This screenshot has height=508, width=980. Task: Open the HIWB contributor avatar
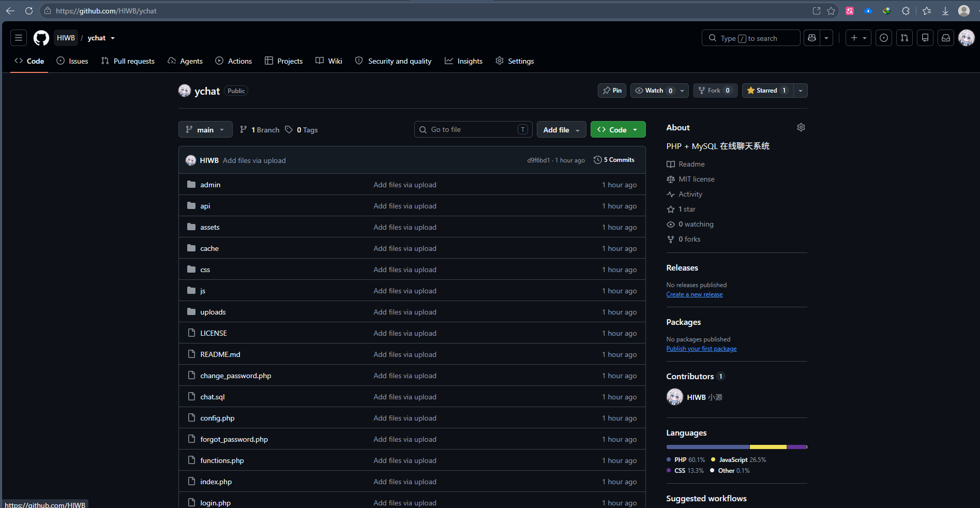pos(675,397)
